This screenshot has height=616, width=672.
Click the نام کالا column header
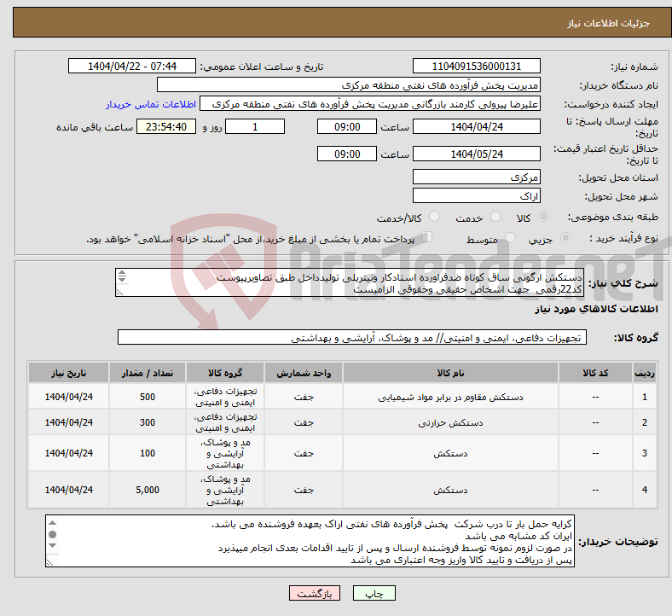[x=450, y=373]
